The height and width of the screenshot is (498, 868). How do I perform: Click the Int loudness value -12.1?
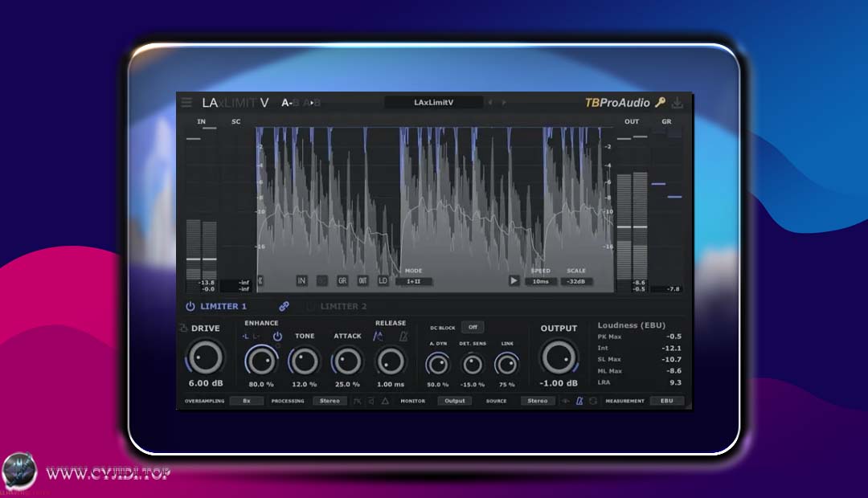(x=671, y=348)
